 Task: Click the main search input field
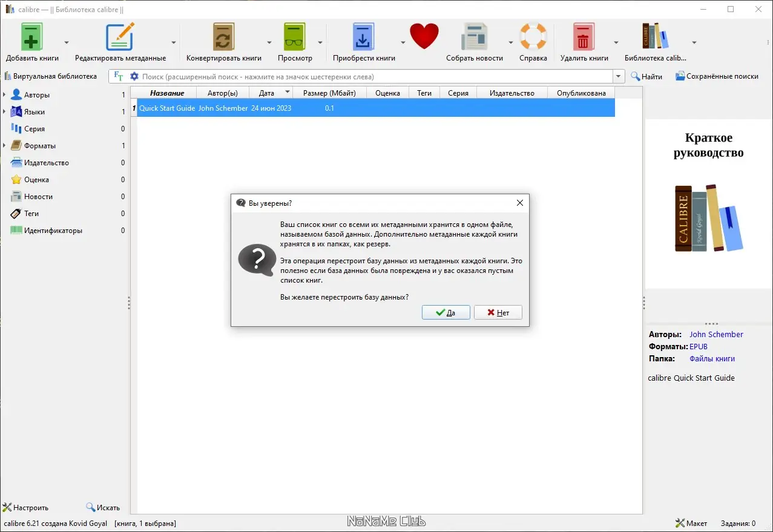[x=376, y=77]
